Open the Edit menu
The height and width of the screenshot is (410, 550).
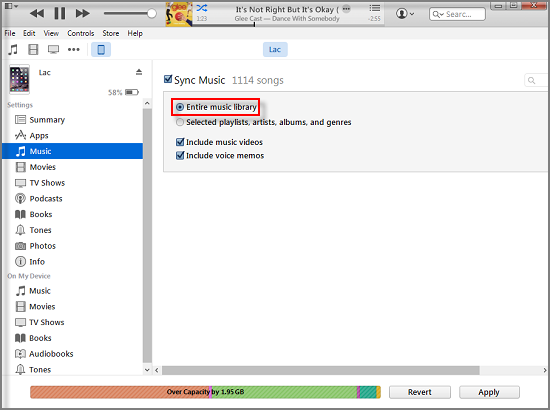29,33
